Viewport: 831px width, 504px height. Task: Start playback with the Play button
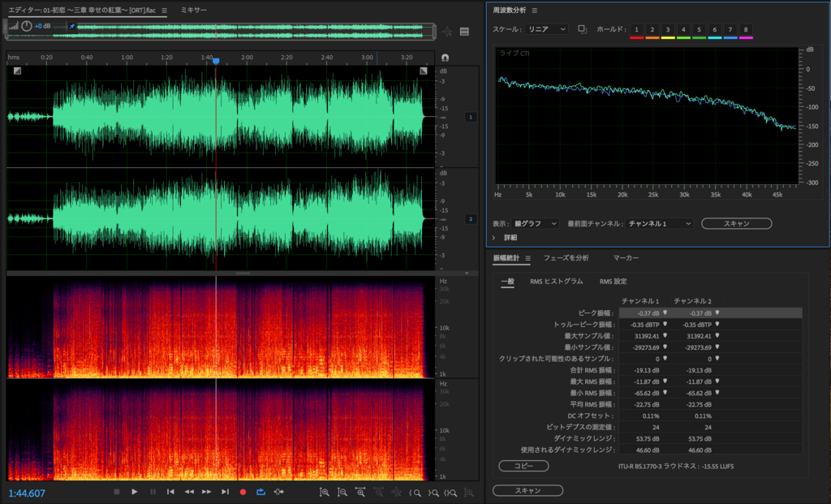point(135,492)
